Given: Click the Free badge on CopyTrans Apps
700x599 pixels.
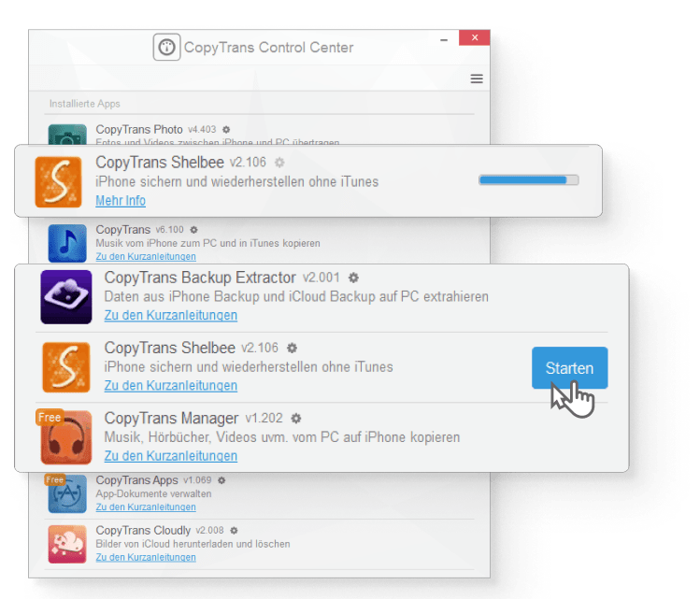Looking at the screenshot, I should 55,479.
